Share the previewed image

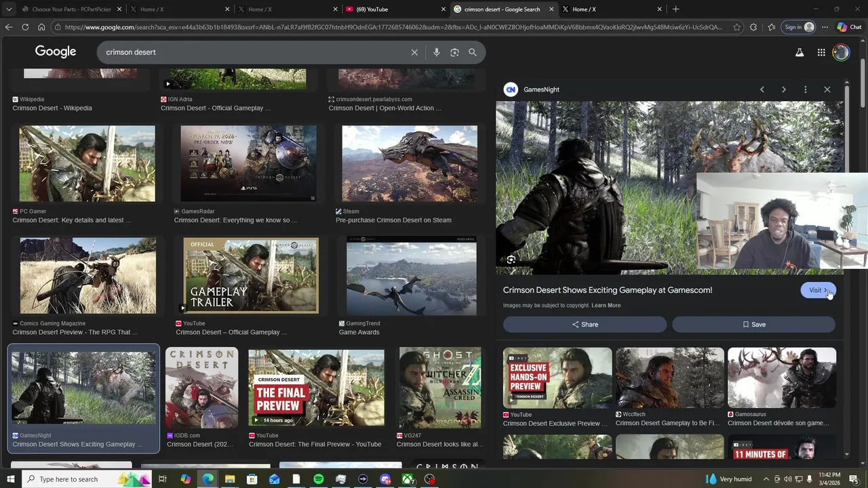(x=585, y=325)
